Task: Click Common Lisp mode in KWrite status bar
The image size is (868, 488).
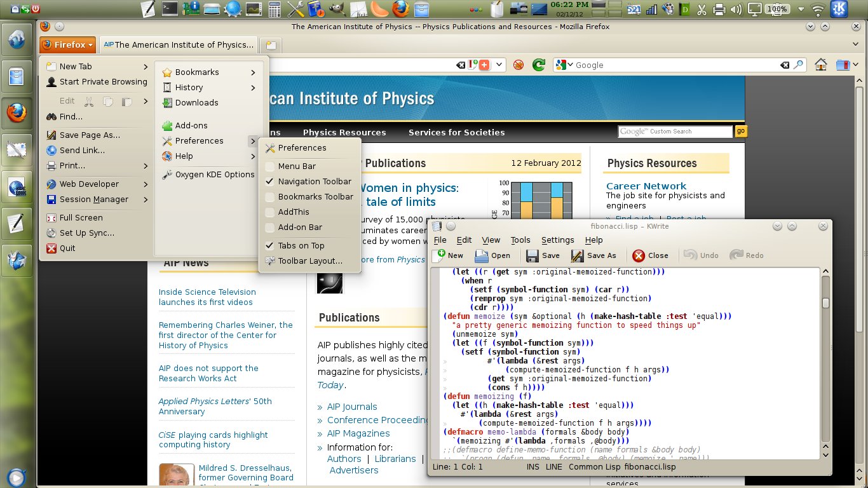Action: pos(595,467)
